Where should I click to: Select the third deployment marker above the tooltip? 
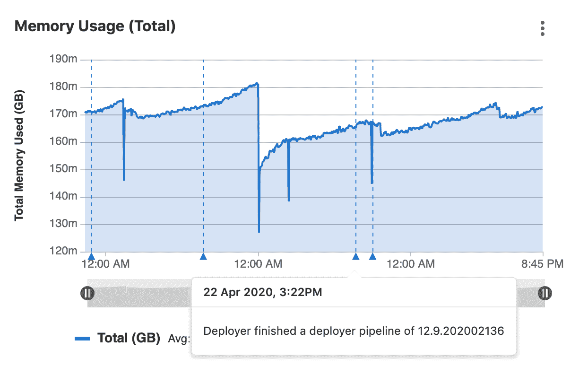click(x=356, y=256)
